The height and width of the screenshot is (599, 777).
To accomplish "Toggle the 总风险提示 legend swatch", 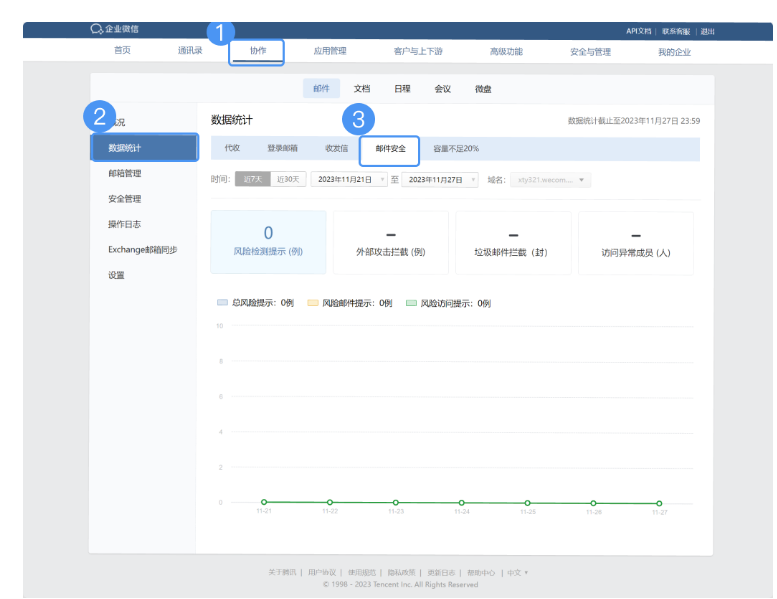I will pos(223,302).
